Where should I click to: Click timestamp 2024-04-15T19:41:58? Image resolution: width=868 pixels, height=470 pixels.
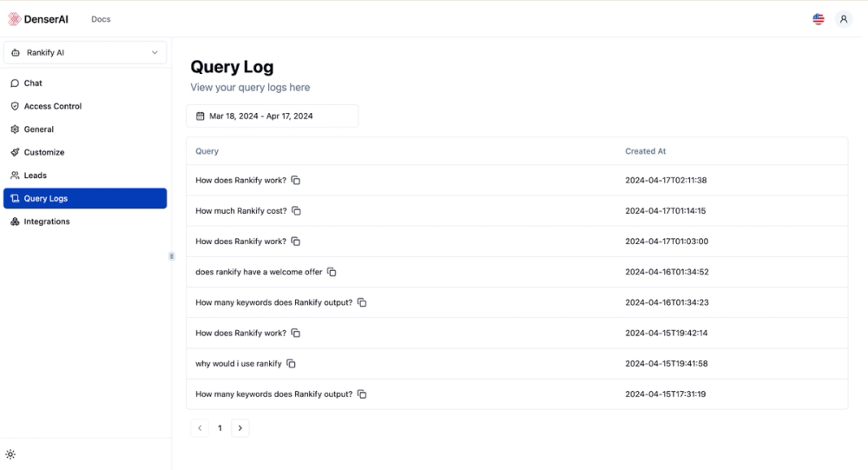point(667,364)
